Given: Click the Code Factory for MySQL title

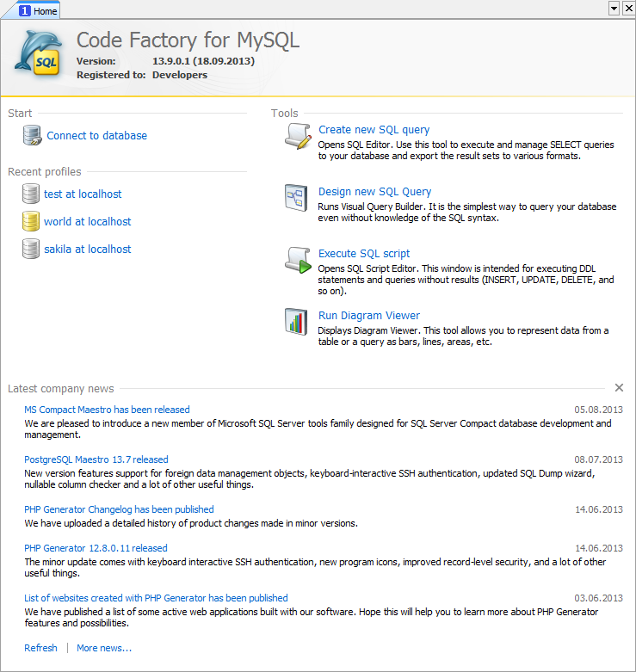Looking at the screenshot, I should click(x=188, y=40).
